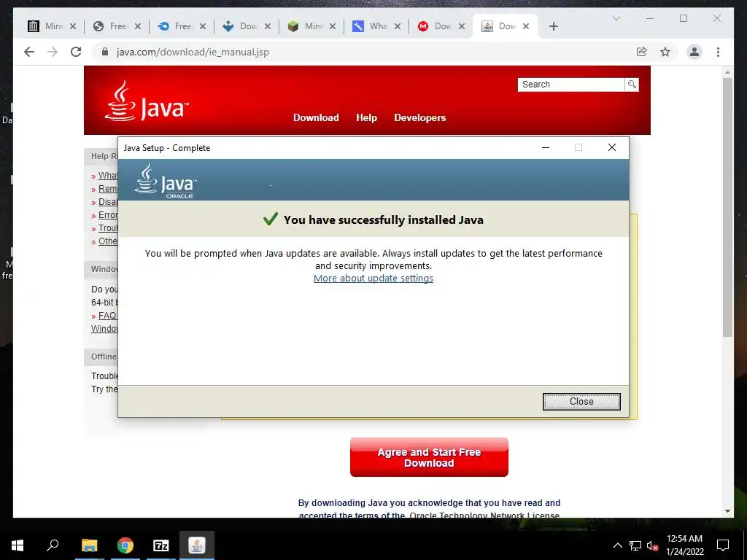This screenshot has height=560, width=747.
Task: Reload the page with Chrome refresh icon
Action: point(76,52)
